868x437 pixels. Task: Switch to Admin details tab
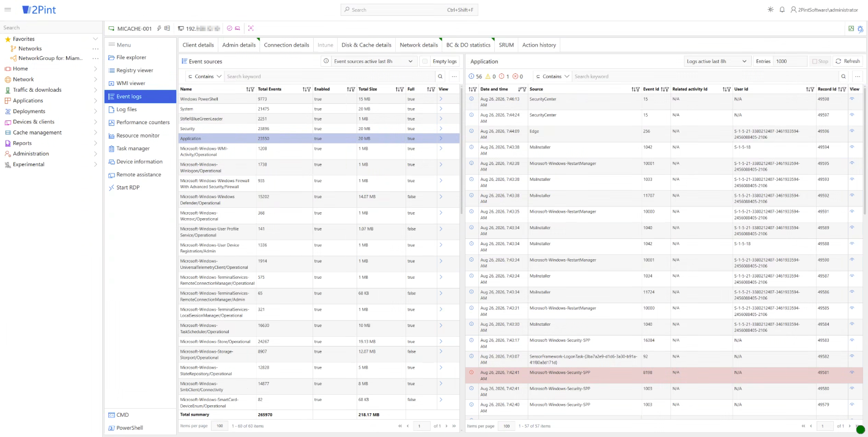(239, 45)
